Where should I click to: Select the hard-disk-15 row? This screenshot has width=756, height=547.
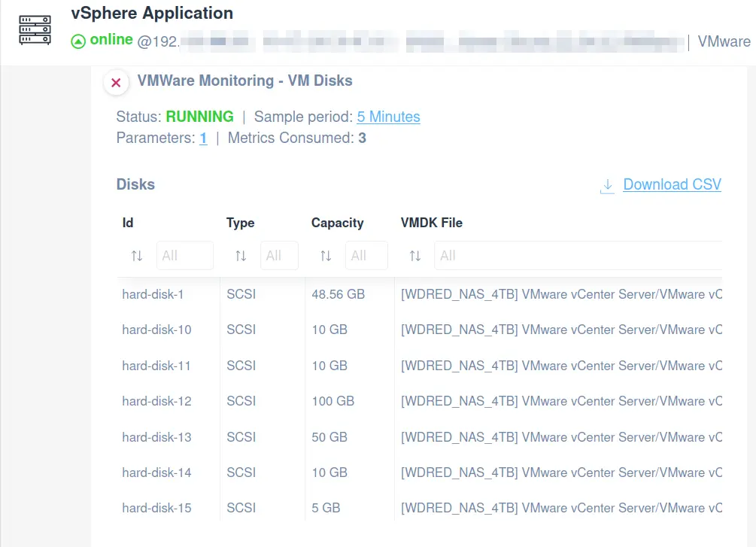coord(156,508)
